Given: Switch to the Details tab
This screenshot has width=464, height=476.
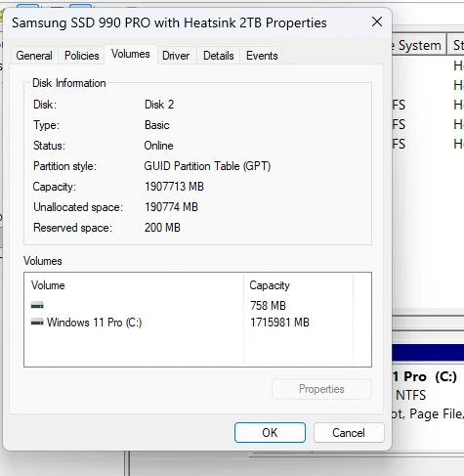Looking at the screenshot, I should point(219,56).
